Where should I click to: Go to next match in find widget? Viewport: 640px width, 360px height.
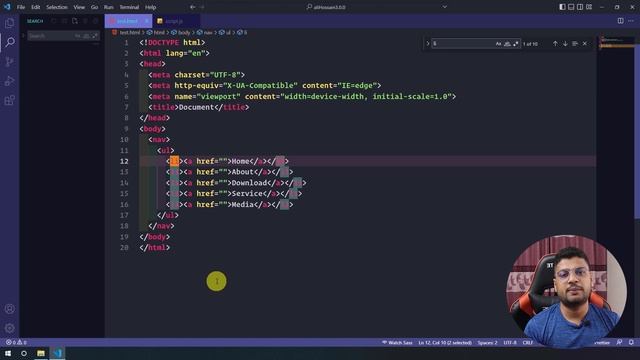click(565, 44)
